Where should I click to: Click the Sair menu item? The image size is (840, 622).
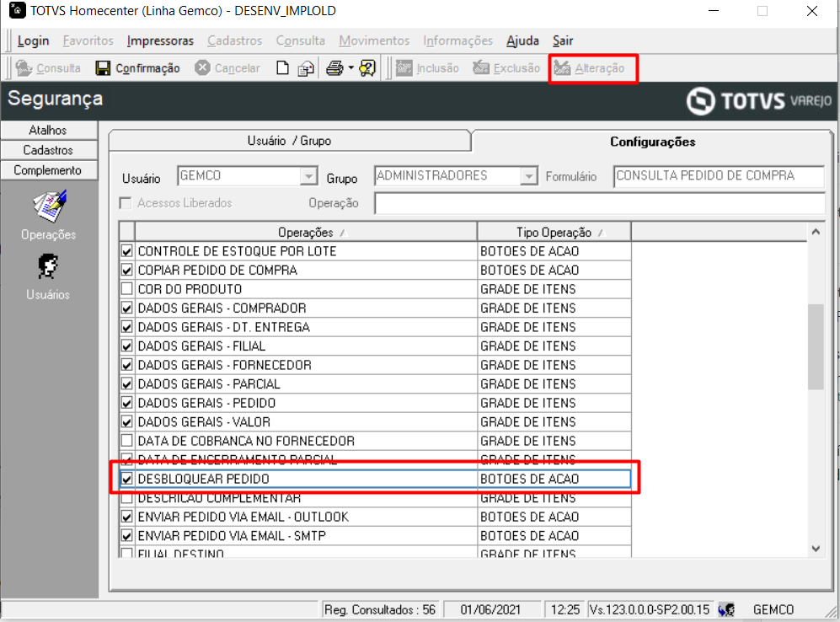(x=563, y=40)
